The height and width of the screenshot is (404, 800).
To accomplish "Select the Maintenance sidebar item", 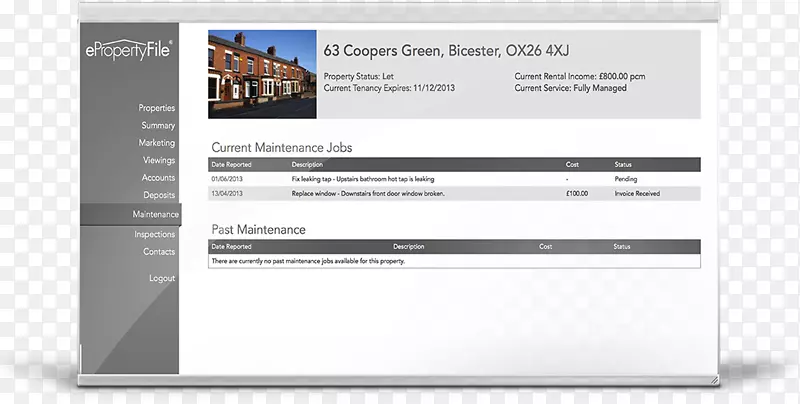I will (155, 214).
